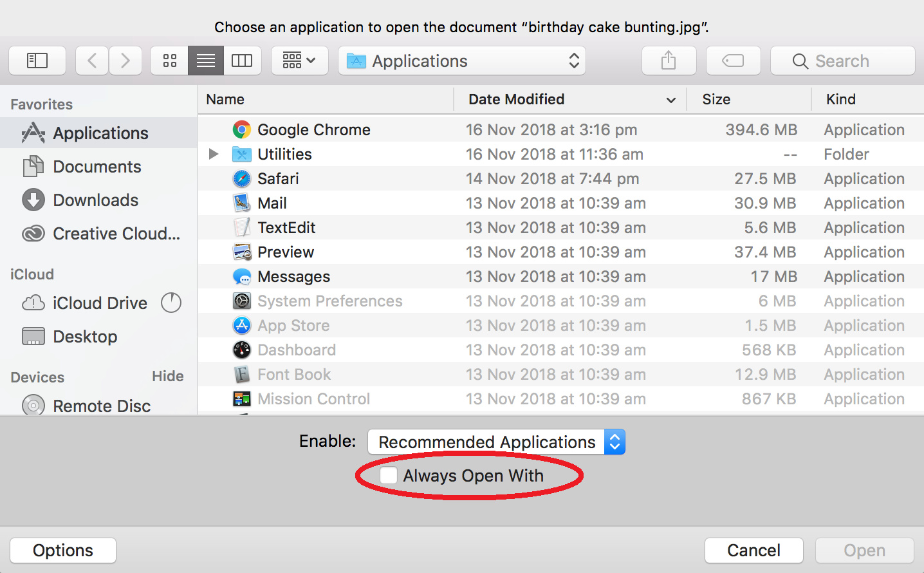Click the Utilities date 16 Nov 11:36 am
Image resolution: width=924 pixels, height=573 pixels.
click(555, 155)
